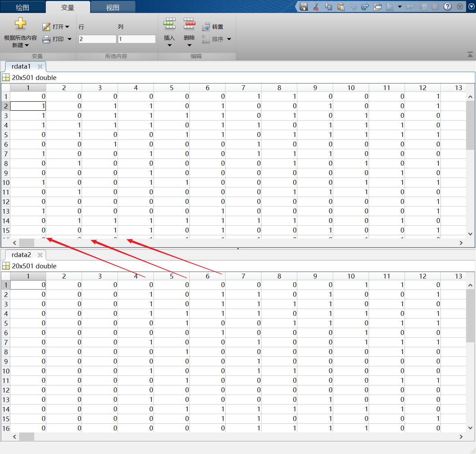The width and height of the screenshot is (476, 454).
Task: Collapse the ribbon with the top-right arrow
Action: [x=470, y=55]
